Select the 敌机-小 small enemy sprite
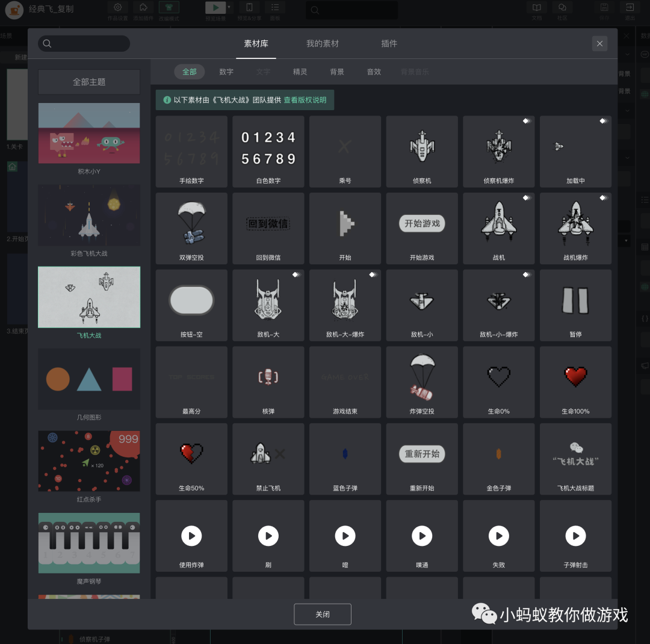Image resolution: width=650 pixels, height=644 pixels. coord(422,305)
